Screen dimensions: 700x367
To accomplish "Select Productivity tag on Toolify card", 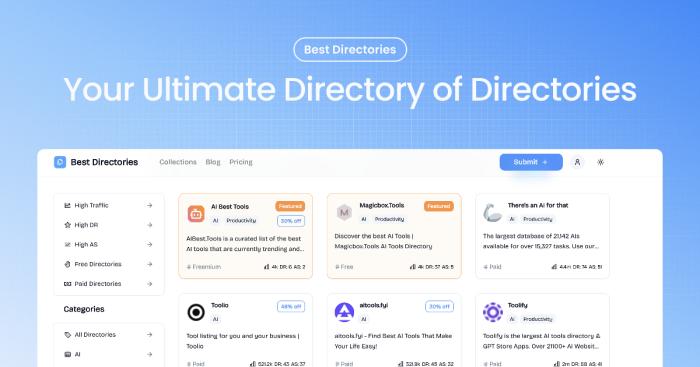I will [538, 319].
